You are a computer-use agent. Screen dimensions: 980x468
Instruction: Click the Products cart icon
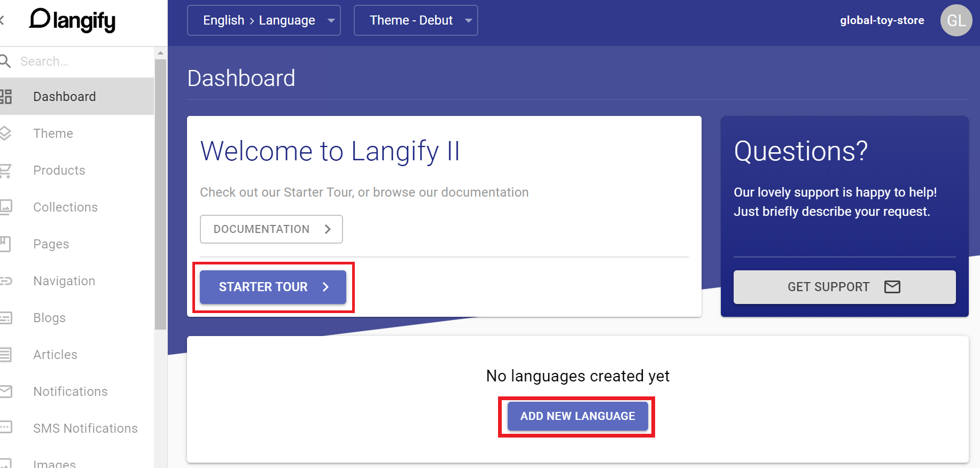click(x=5, y=170)
